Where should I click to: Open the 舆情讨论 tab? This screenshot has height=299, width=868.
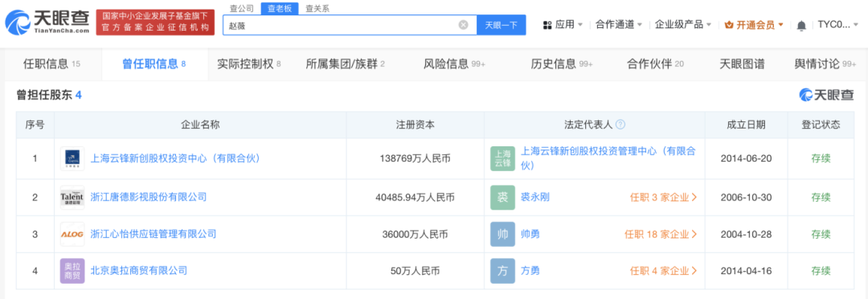[825, 63]
